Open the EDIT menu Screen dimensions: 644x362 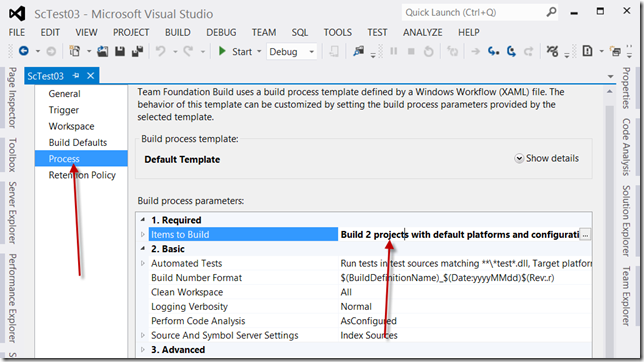coord(50,32)
